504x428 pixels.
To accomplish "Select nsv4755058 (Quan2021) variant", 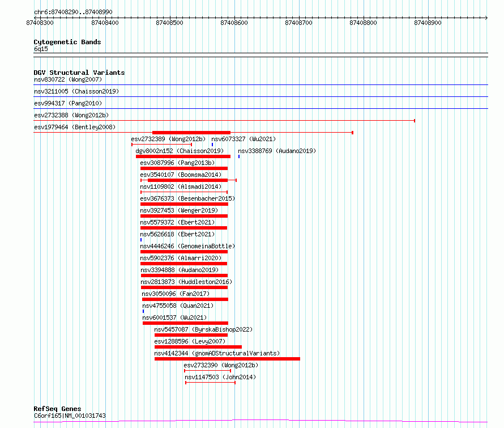I will [x=178, y=306].
